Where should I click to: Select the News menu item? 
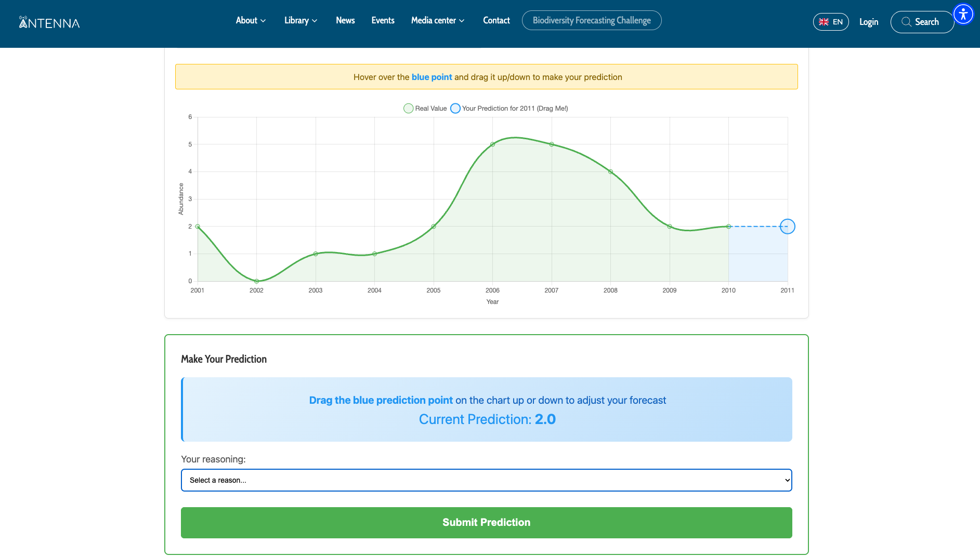(x=345, y=20)
